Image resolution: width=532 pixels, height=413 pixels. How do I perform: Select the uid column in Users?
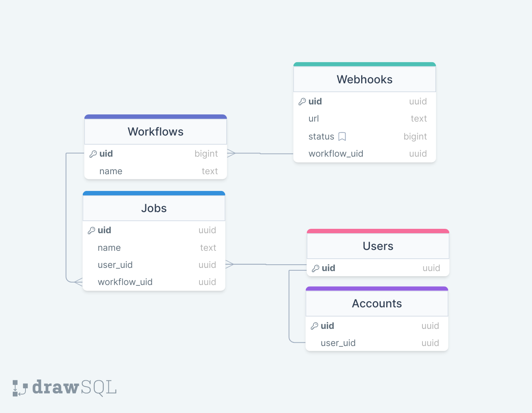coord(378,268)
